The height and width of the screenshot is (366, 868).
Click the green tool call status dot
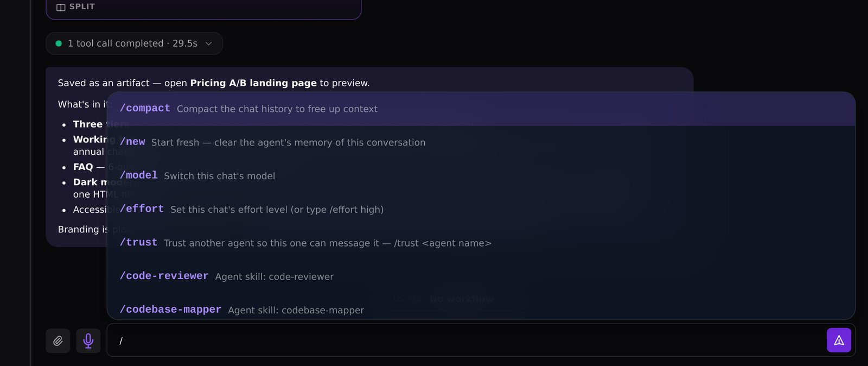[x=59, y=43]
